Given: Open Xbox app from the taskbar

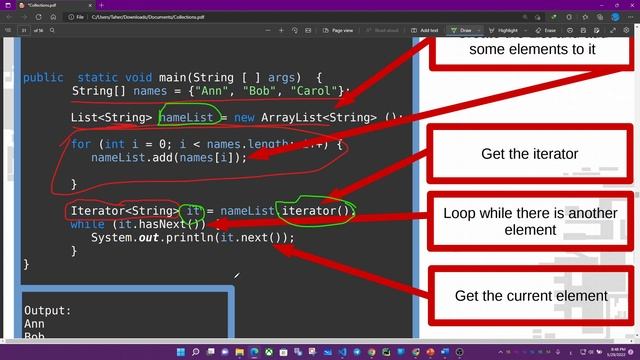Looking at the screenshot, I should [x=269, y=352].
